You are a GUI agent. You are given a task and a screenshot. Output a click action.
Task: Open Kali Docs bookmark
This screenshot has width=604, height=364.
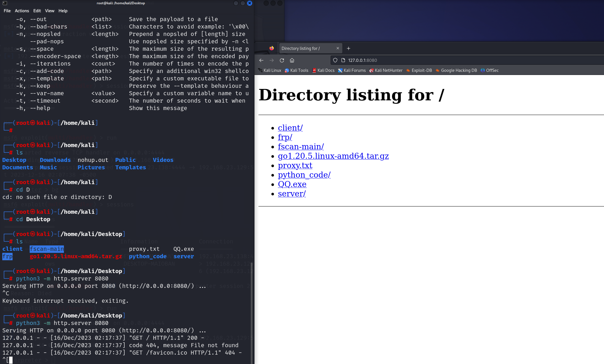click(323, 70)
